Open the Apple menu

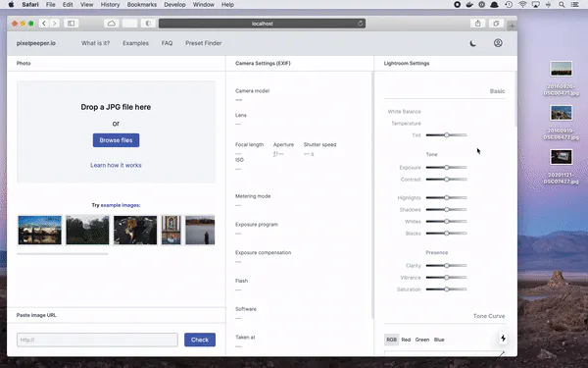coord(11,5)
